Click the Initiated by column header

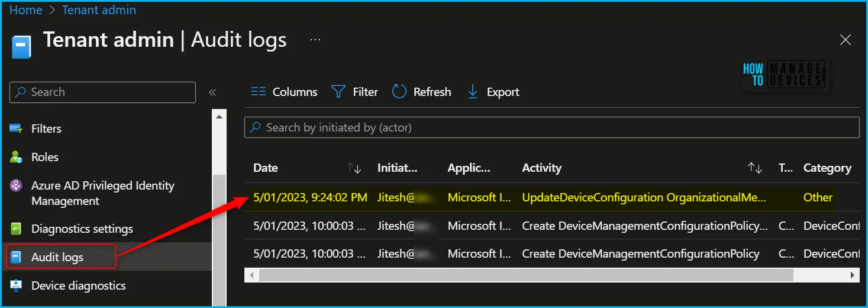click(398, 168)
